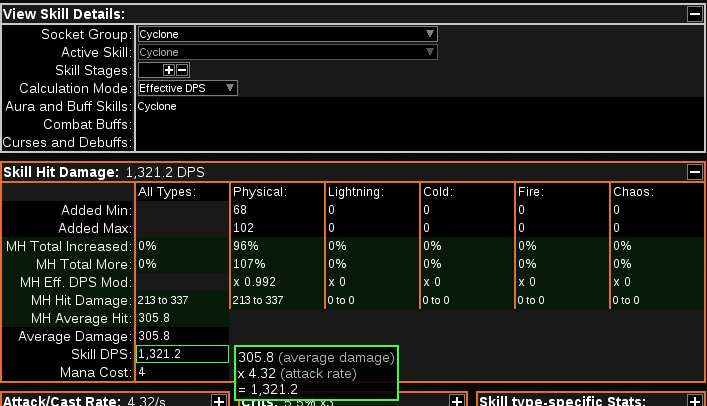Expand the Attack/Cast Rate section
Image resolution: width=707 pixels, height=406 pixels.
(x=218, y=401)
